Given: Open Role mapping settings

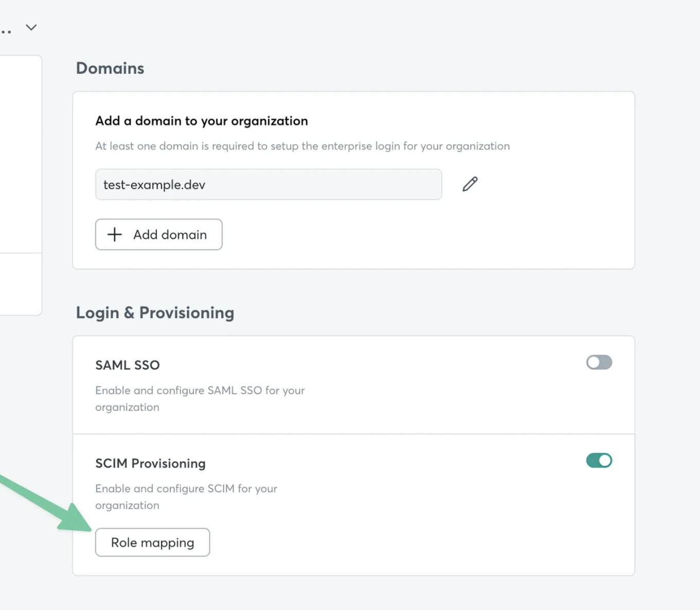Looking at the screenshot, I should click(152, 542).
